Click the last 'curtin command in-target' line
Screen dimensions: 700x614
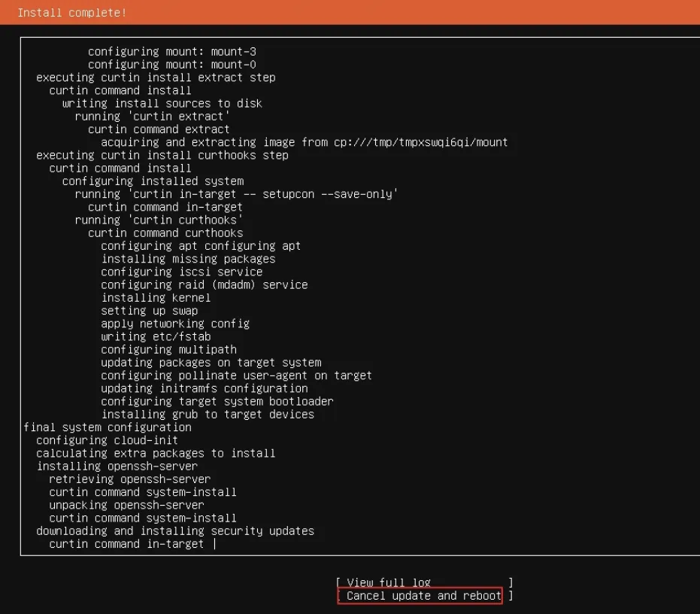126,544
